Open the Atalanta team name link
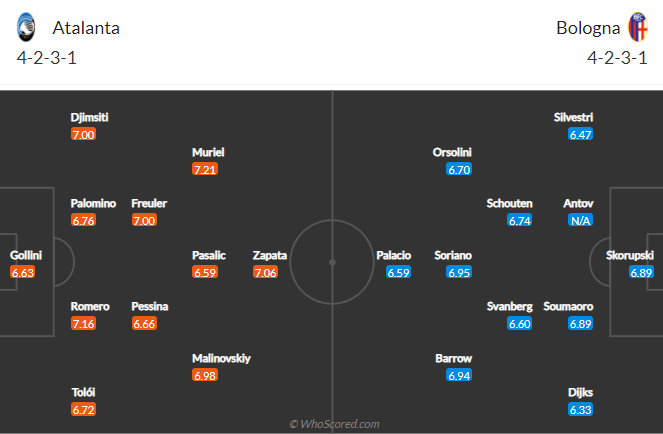The height and width of the screenshot is (434, 663). [86, 28]
